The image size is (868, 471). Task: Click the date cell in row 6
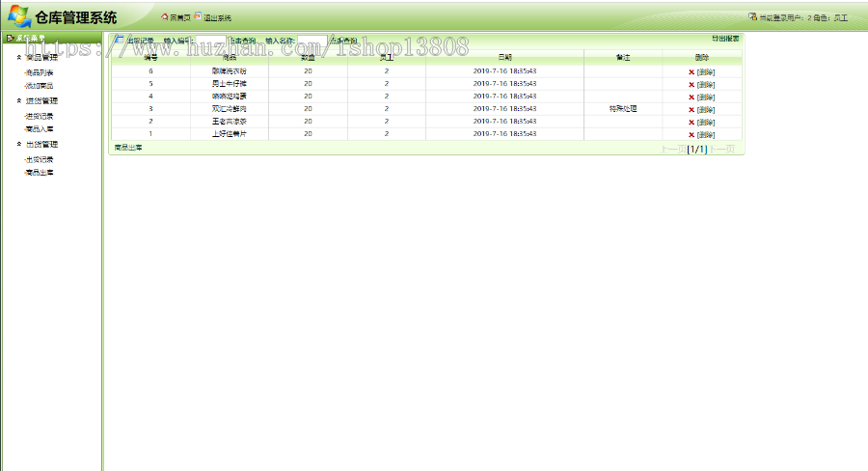click(x=504, y=71)
